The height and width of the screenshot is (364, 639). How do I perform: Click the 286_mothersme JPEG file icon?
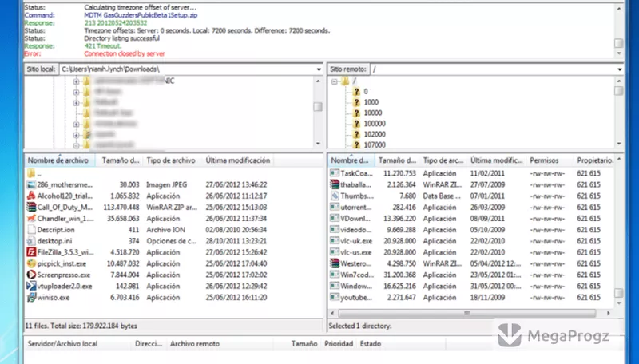(31, 185)
